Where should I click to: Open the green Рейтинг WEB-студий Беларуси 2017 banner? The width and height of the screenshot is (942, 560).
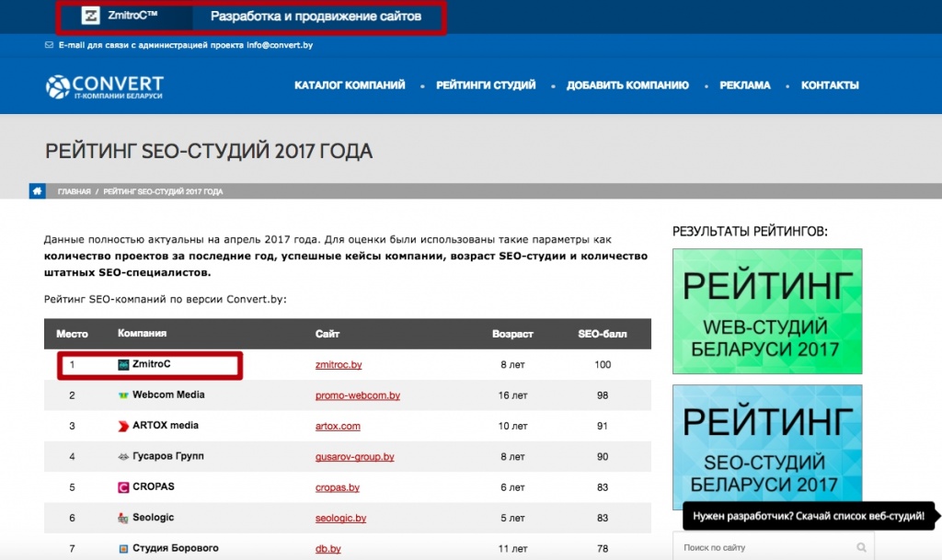(767, 312)
